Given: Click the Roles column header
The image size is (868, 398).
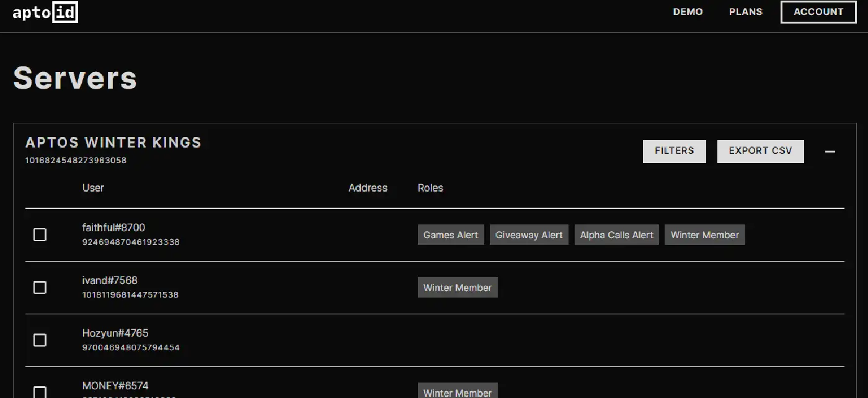Looking at the screenshot, I should pos(430,188).
